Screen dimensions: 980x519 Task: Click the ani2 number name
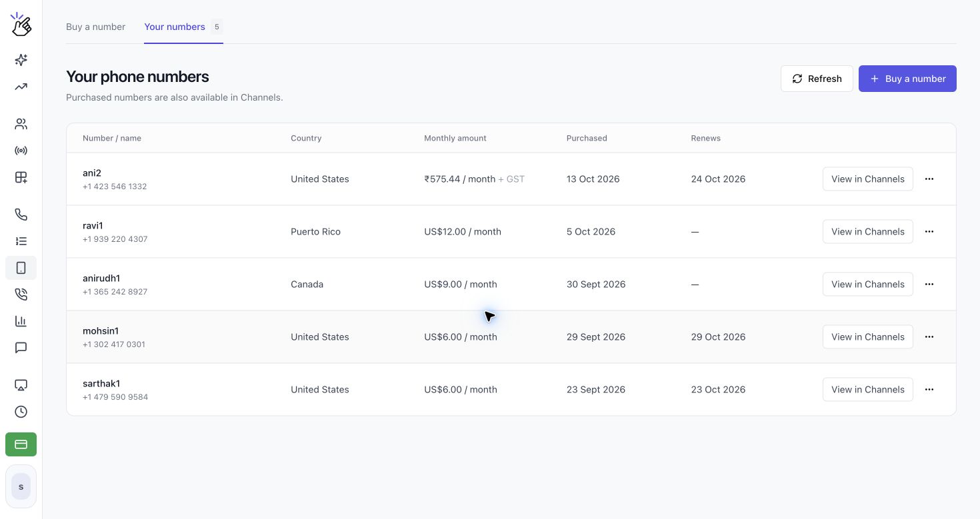[92, 173]
